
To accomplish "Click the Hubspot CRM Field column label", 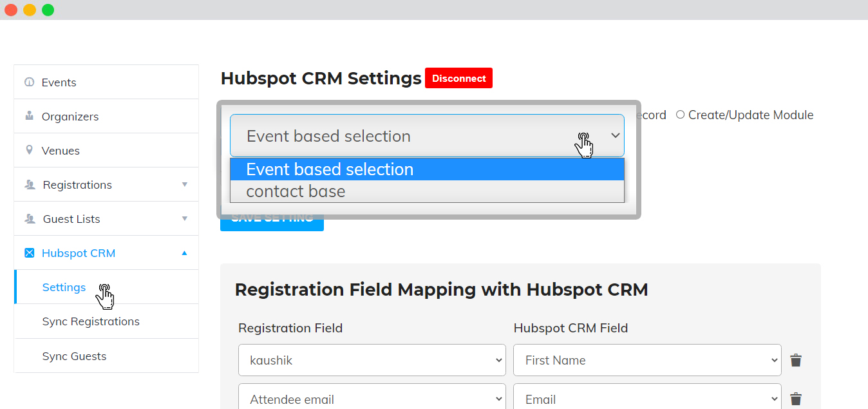I will pyautogui.click(x=571, y=328).
